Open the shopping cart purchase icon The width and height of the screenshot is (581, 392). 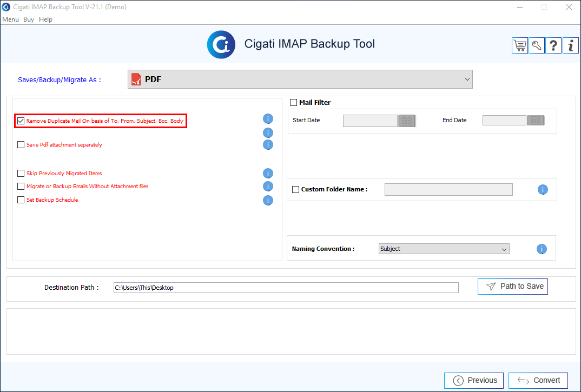[x=520, y=45]
